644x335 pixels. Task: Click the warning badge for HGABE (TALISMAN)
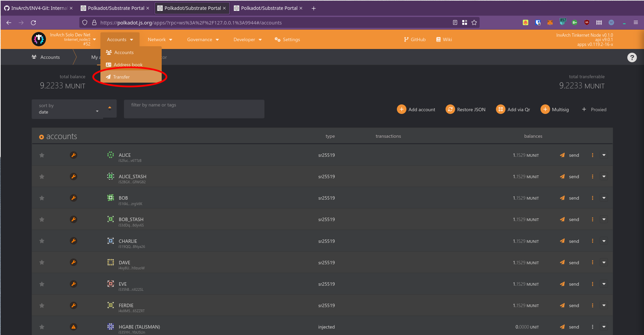pyautogui.click(x=73, y=327)
